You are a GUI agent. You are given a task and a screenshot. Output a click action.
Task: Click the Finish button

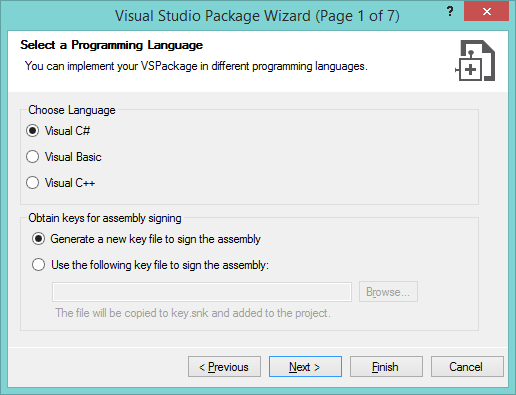point(386,367)
